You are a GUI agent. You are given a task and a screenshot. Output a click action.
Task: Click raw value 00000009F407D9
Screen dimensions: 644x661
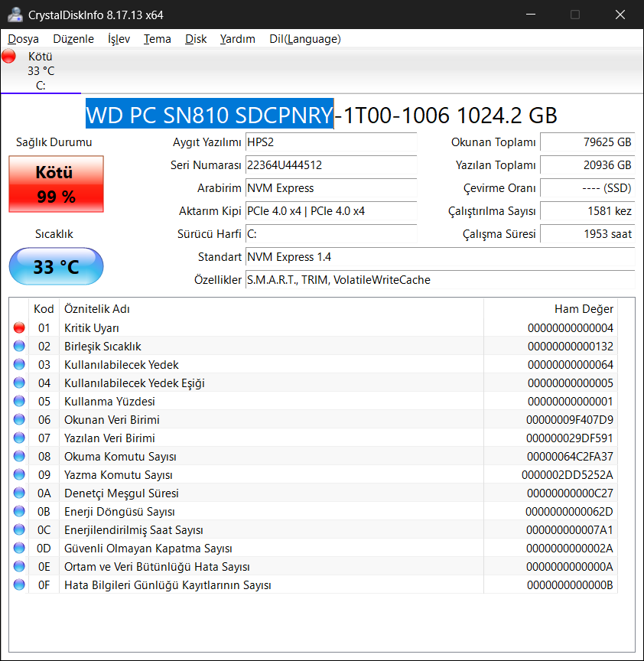(x=569, y=420)
